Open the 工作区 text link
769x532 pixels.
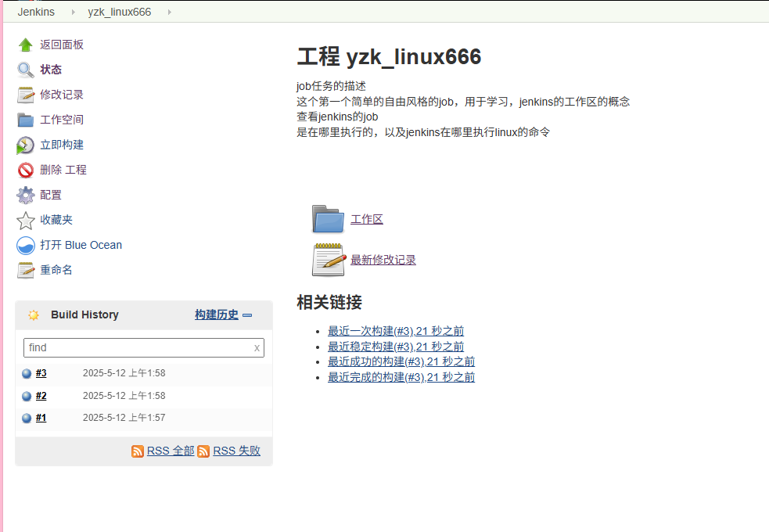pyautogui.click(x=367, y=220)
